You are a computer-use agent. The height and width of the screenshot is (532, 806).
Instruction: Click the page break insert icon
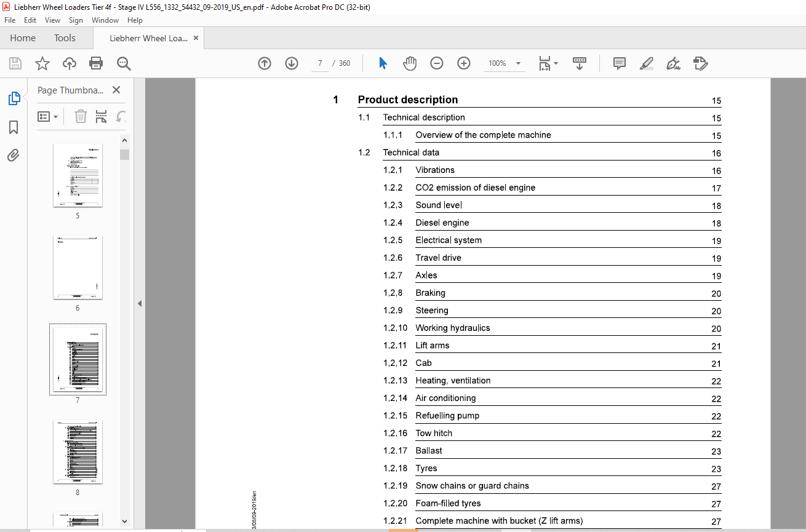[x=102, y=116]
